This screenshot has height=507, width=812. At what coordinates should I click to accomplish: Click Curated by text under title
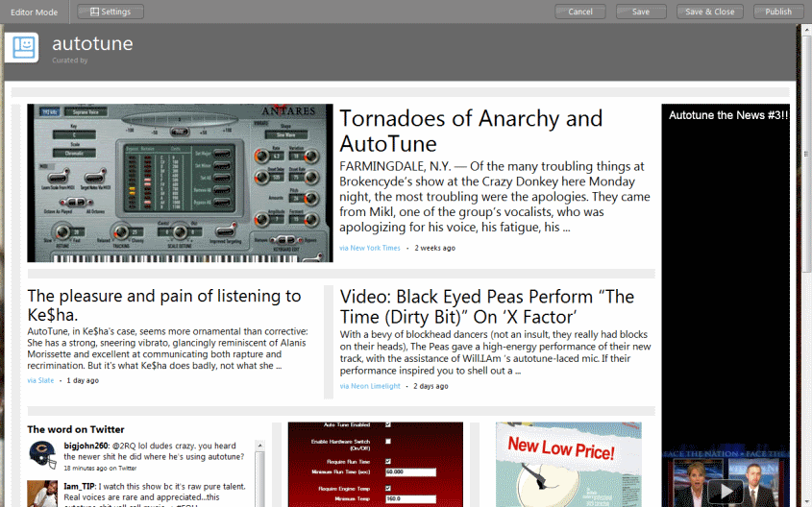70,60
